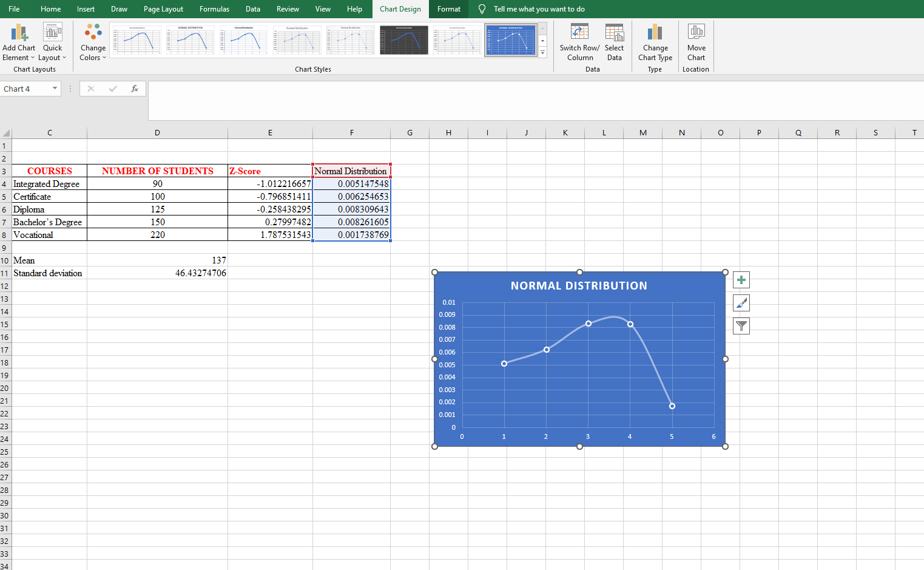Screen dimensions: 924x570
Task: Click the fx Insert Function button
Action: coord(135,88)
